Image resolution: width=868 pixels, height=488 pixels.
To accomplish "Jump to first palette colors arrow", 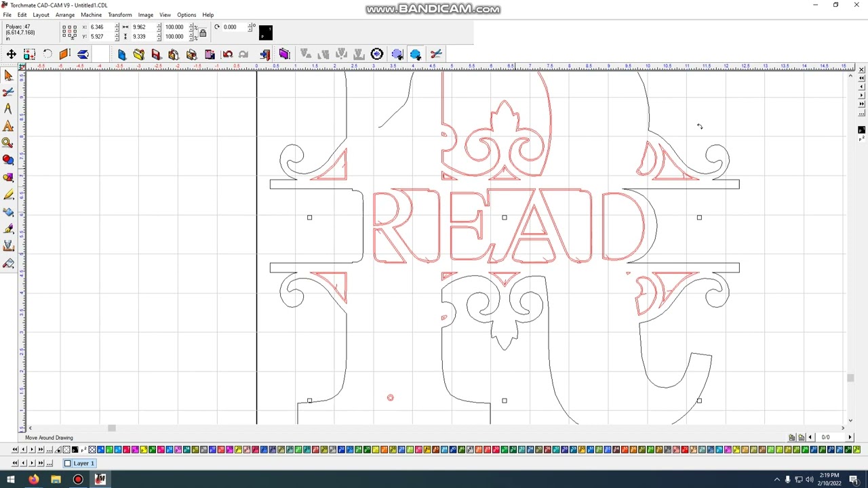I will [x=15, y=450].
